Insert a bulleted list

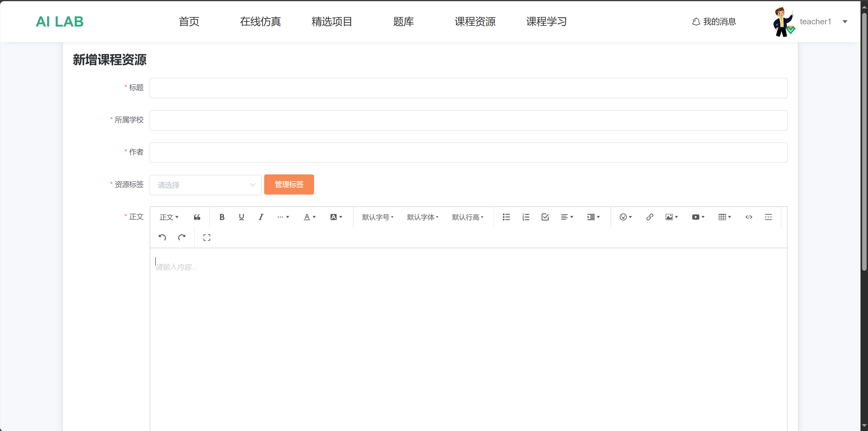coord(506,217)
